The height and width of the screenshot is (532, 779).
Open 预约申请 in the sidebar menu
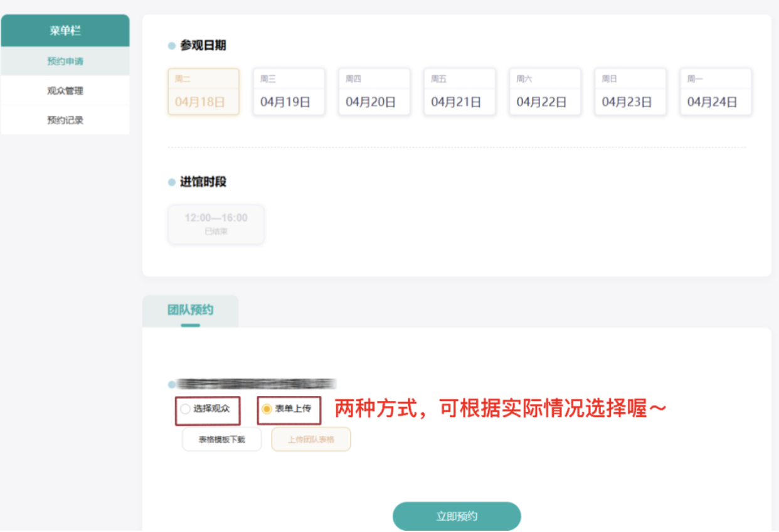click(65, 61)
